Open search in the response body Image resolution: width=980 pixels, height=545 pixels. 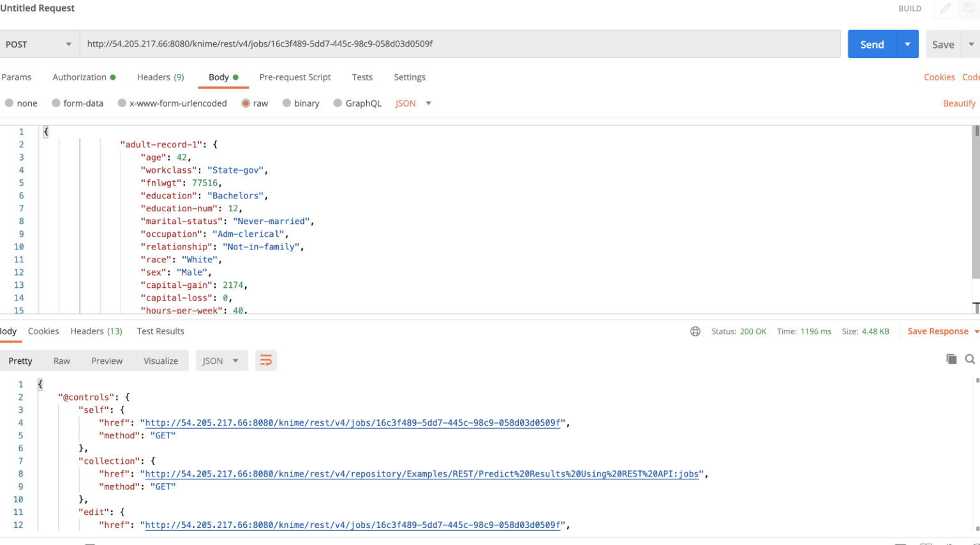tap(970, 359)
